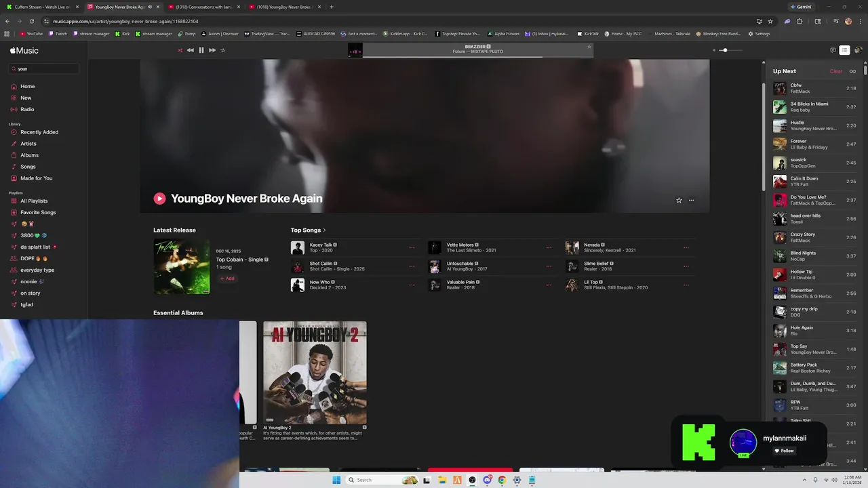Open the Favorite Songs playlist
Viewport: 868px width, 488px height.
pos(38,213)
